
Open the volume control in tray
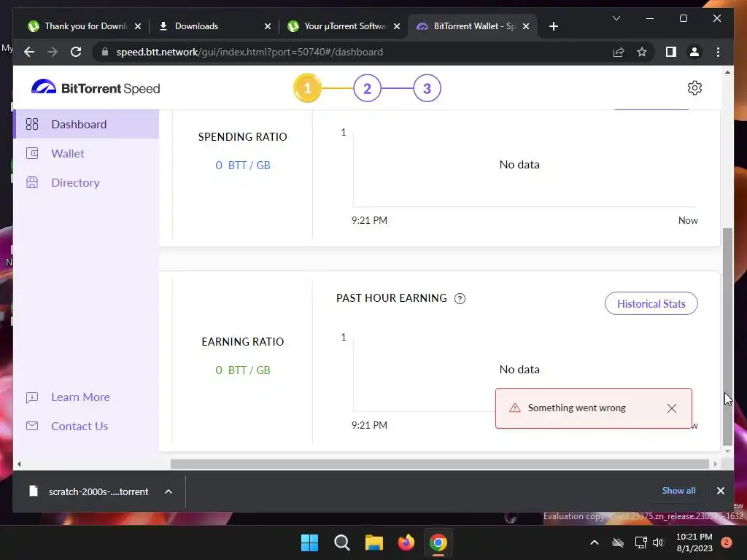(x=658, y=542)
